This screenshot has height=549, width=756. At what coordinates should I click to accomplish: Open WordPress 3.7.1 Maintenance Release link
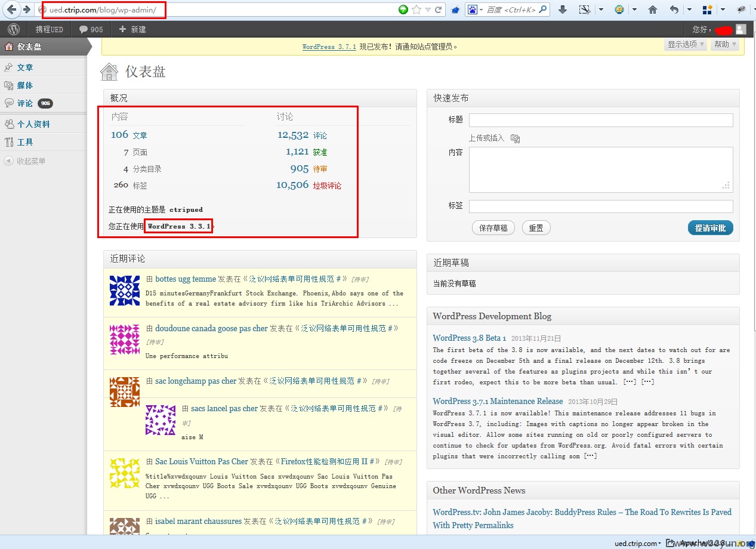tap(498, 401)
